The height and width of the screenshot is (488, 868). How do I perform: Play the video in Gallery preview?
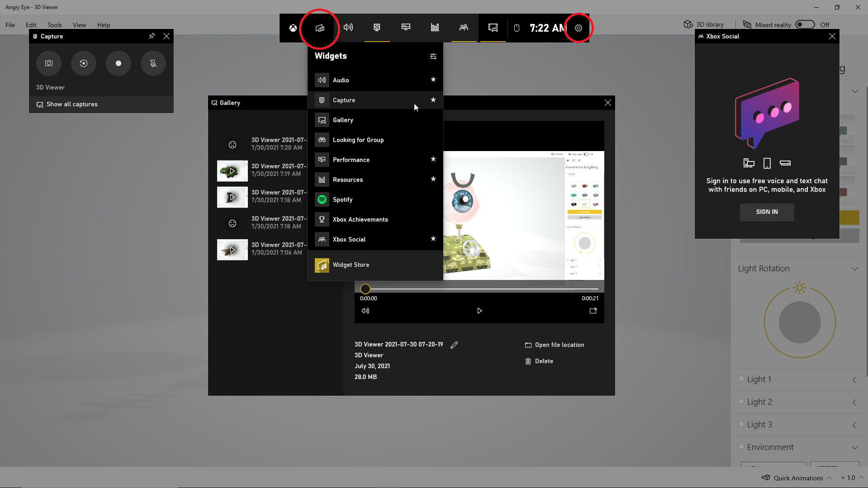pos(479,311)
